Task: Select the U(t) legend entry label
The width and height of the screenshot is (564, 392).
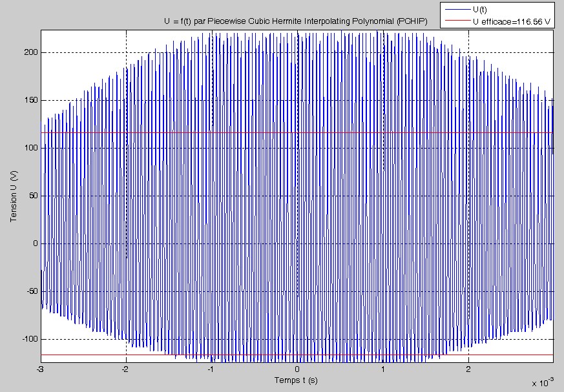Action: pyautogui.click(x=481, y=8)
